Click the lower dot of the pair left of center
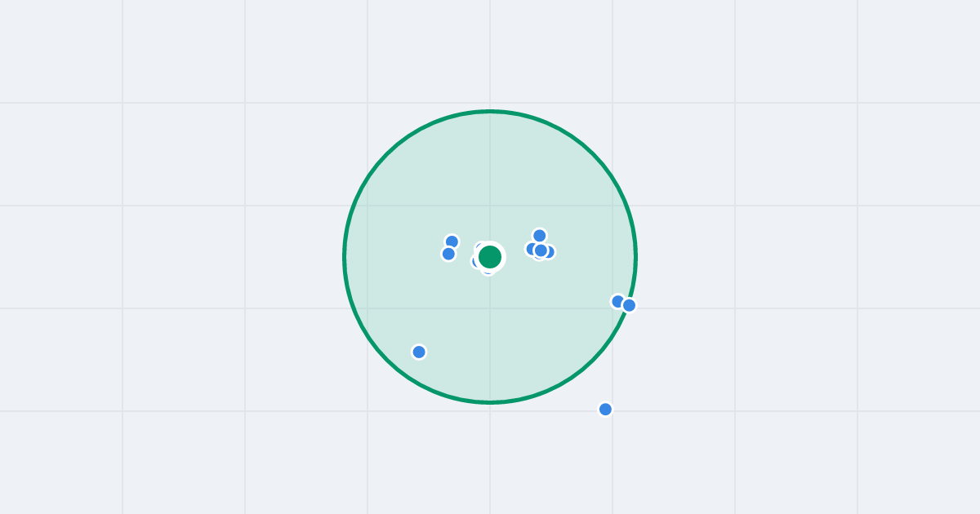Viewport: 980px width, 514px height. (x=448, y=254)
